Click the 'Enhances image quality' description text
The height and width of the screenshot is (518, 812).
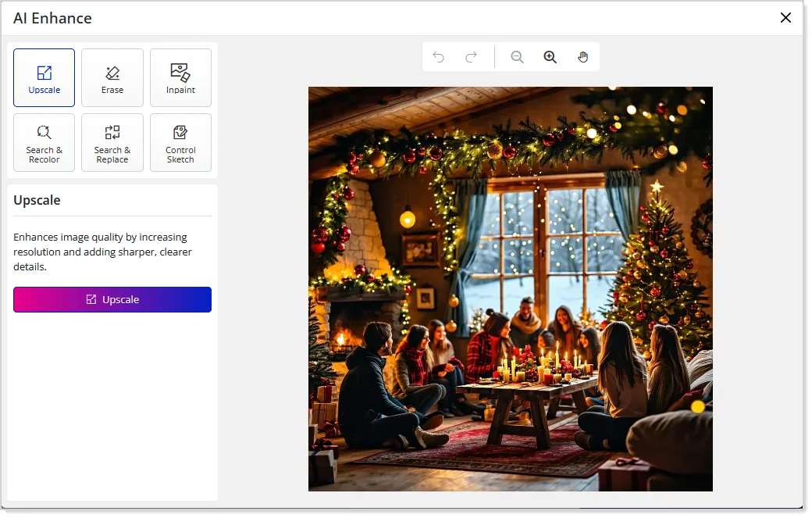click(x=102, y=252)
